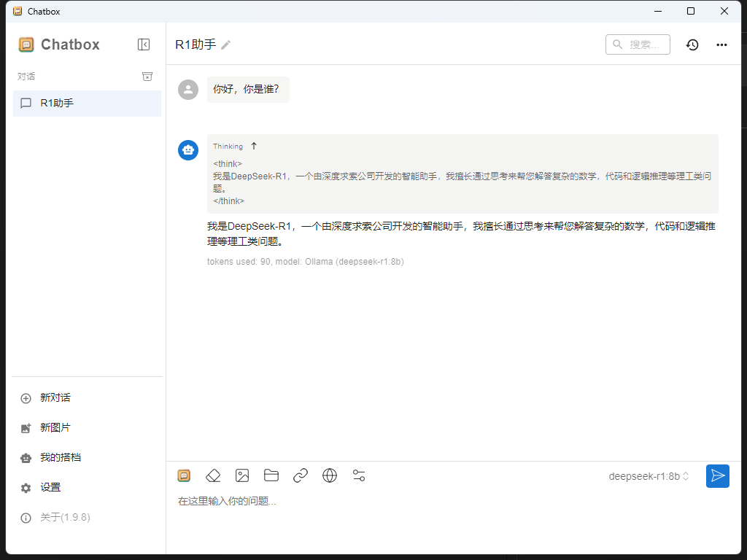Open the conversation settings sliders icon
This screenshot has width=747, height=560.
click(x=359, y=475)
